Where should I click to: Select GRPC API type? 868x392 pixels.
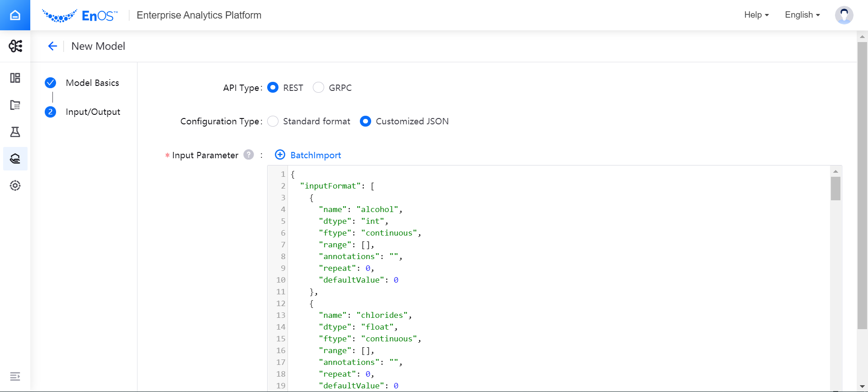pyautogui.click(x=318, y=88)
